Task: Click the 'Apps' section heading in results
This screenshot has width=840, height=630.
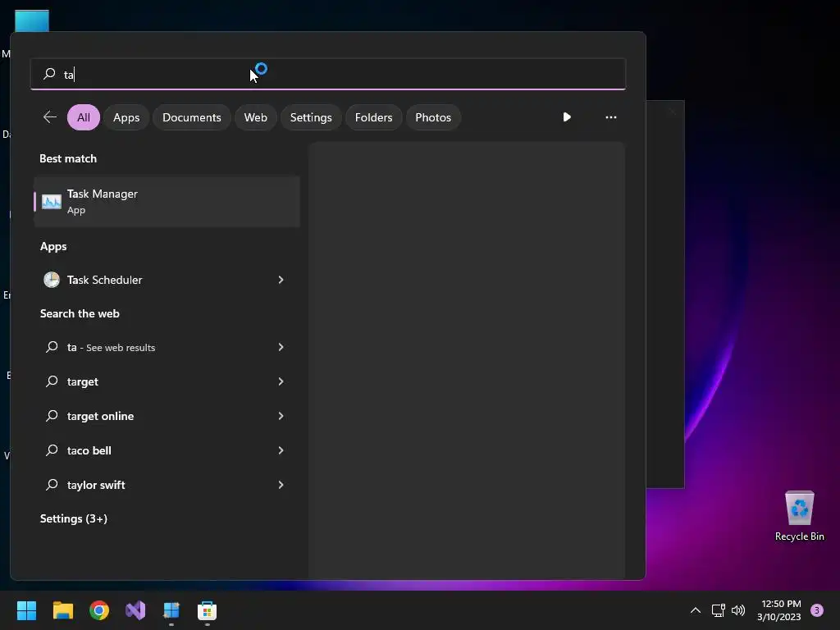Action: click(x=53, y=246)
